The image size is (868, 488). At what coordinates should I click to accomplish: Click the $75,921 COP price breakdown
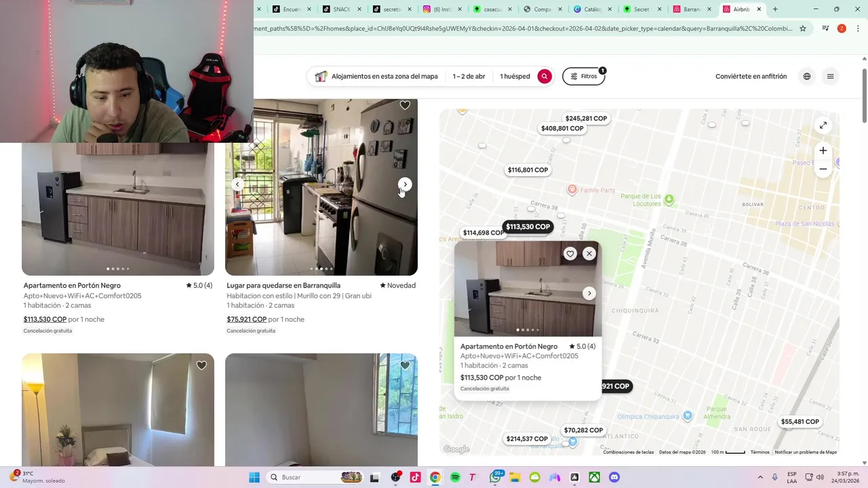pyautogui.click(x=247, y=319)
